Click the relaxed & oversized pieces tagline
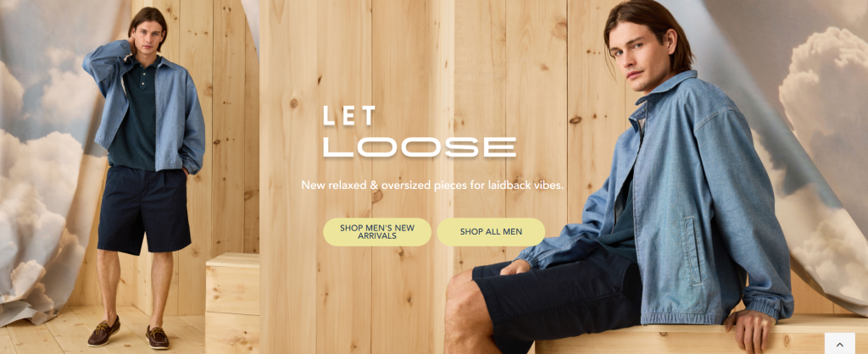 [432, 185]
